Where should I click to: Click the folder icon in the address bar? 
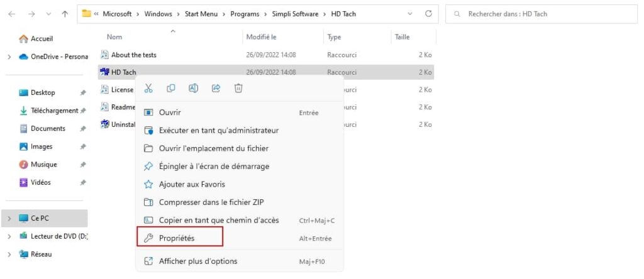[x=86, y=14]
